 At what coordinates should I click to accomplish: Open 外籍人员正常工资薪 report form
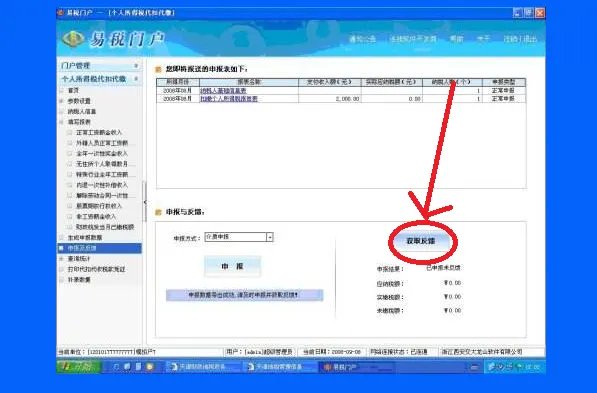tap(102, 143)
